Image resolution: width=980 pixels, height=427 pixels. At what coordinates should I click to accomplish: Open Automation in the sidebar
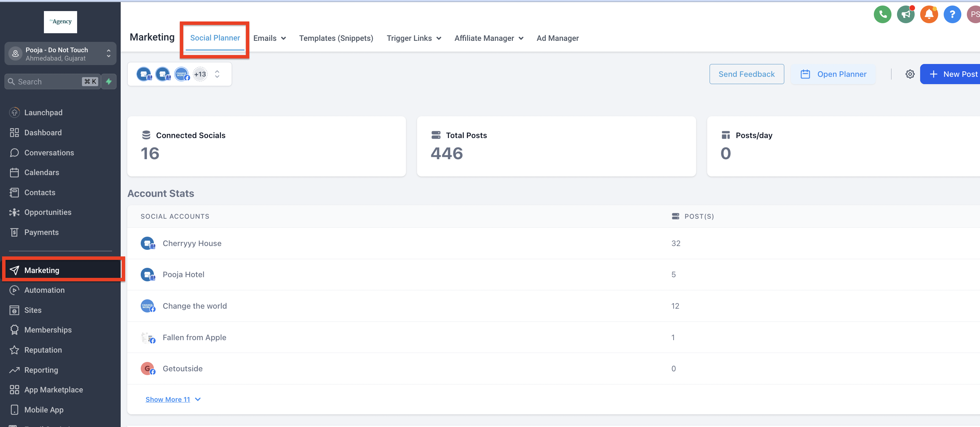pyautogui.click(x=44, y=290)
